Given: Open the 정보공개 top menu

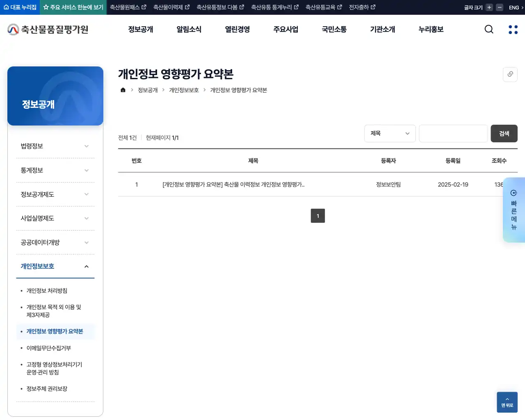Looking at the screenshot, I should [x=140, y=29].
